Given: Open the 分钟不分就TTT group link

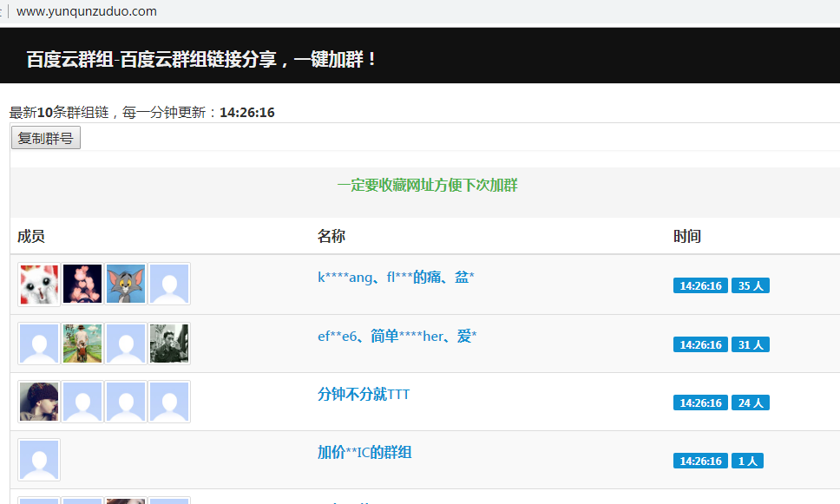Looking at the screenshot, I should point(364,394).
